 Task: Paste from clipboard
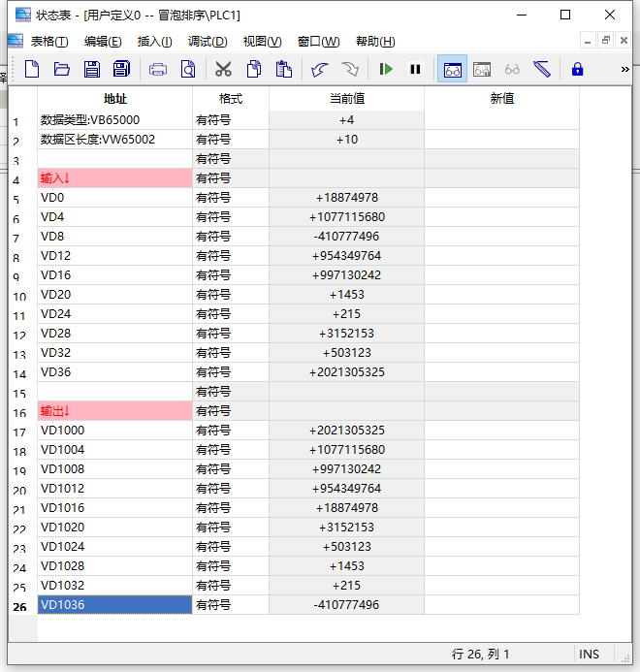[284, 69]
